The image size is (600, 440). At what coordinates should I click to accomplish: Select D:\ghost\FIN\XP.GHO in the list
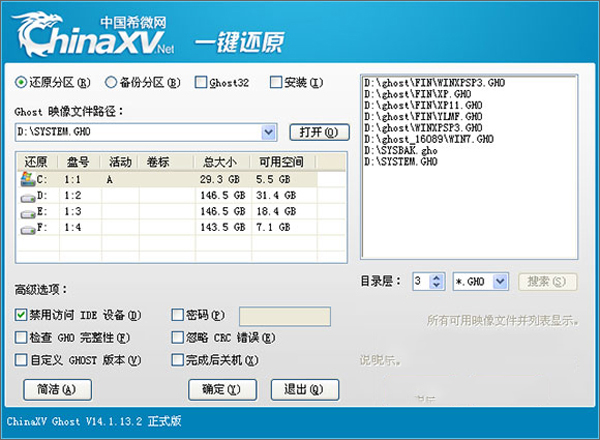coord(417,94)
